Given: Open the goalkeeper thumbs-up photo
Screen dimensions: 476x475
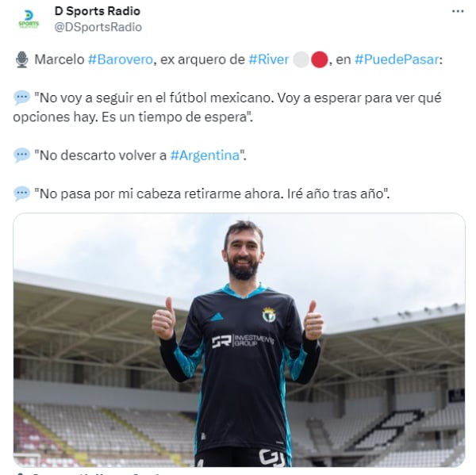Looking at the screenshot, I should [x=239, y=339].
